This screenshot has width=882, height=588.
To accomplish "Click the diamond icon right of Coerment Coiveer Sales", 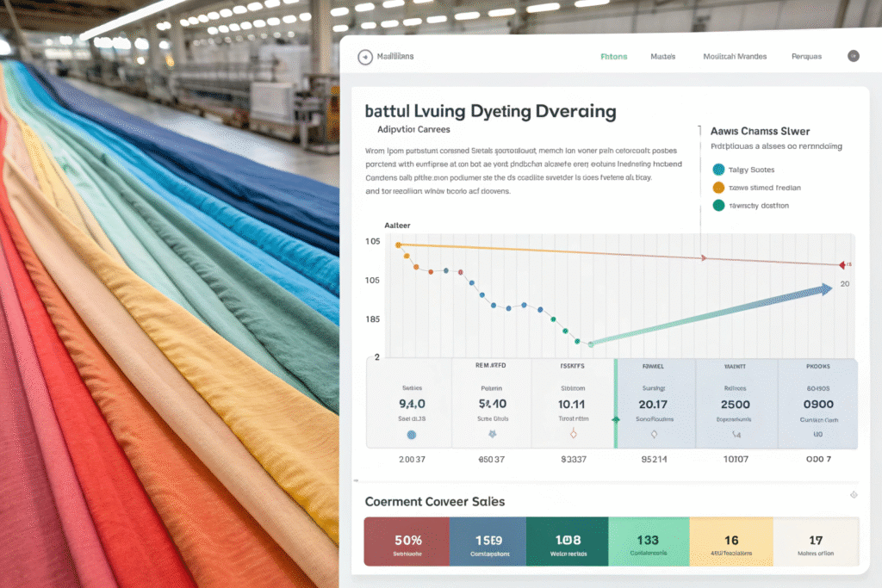I will (x=854, y=495).
